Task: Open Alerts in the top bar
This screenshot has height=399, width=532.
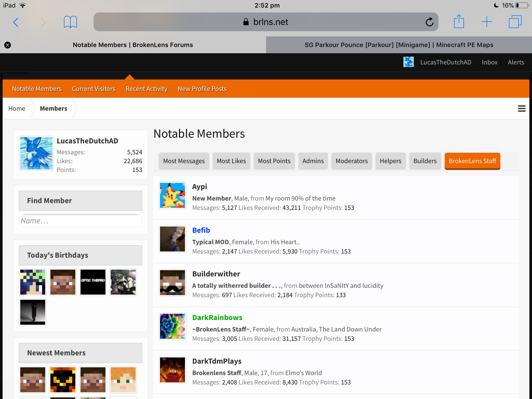Action: (516, 62)
